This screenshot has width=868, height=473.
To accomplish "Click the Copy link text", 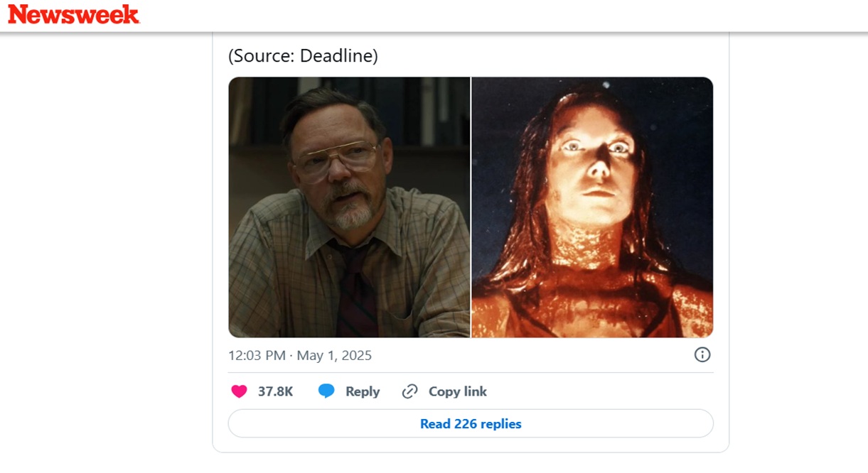I will (458, 391).
